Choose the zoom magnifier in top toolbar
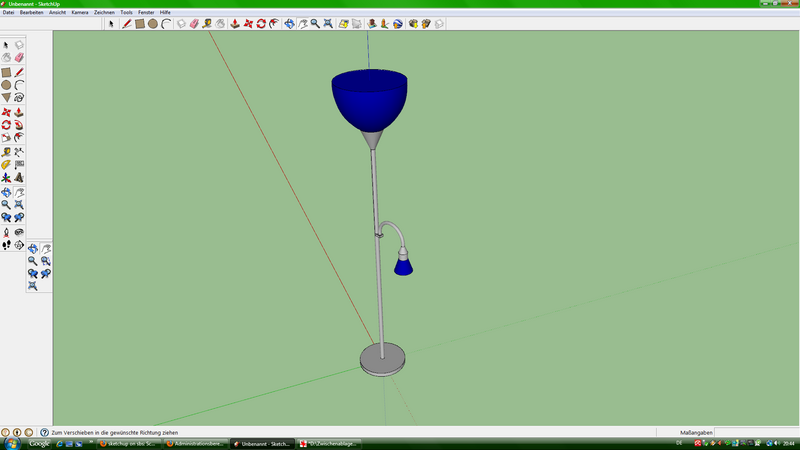This screenshot has width=800, height=450. [315, 23]
